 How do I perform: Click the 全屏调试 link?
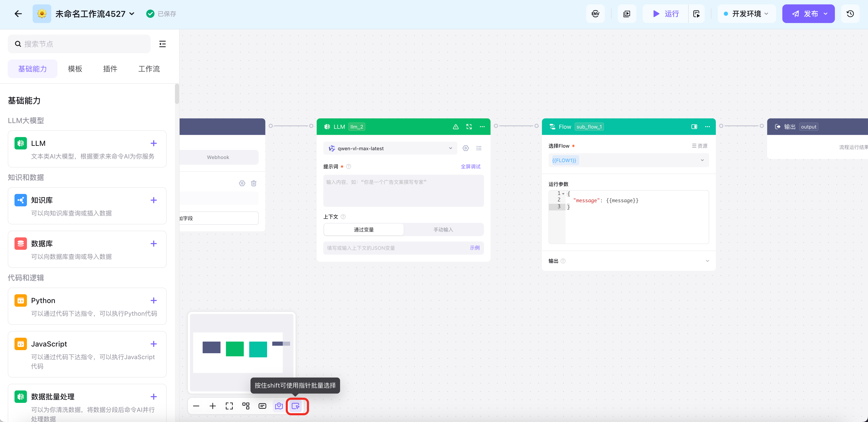(470, 166)
